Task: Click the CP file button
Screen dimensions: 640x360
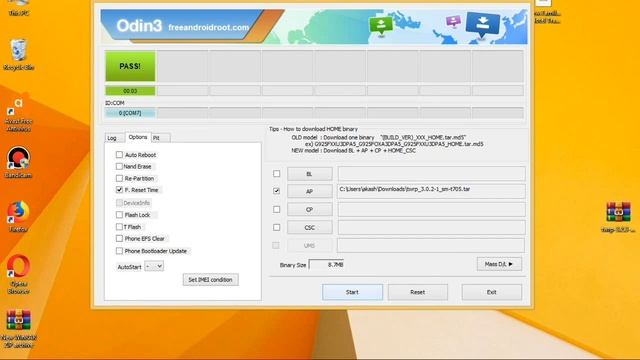Action: pyautogui.click(x=309, y=209)
